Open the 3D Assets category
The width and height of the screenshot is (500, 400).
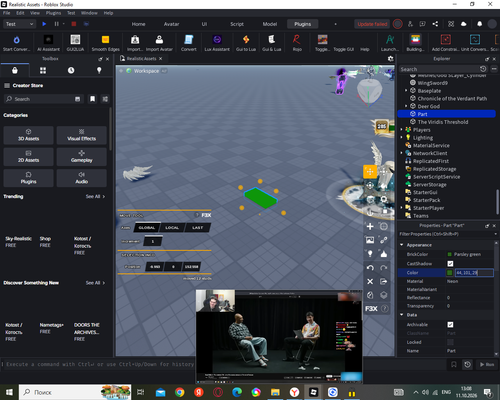click(x=28, y=135)
